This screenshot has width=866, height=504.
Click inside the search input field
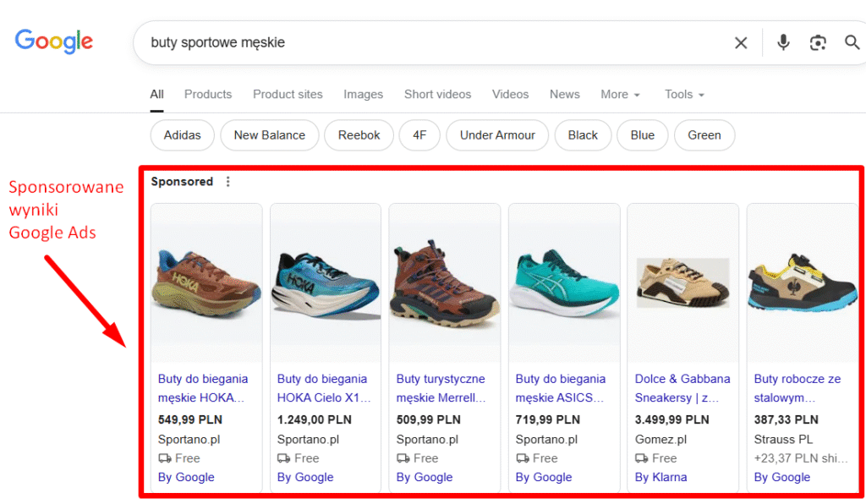pyautogui.click(x=338, y=41)
